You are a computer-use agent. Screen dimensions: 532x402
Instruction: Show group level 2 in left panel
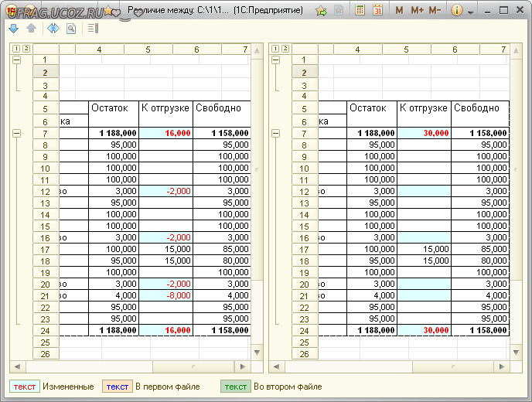click(x=26, y=49)
